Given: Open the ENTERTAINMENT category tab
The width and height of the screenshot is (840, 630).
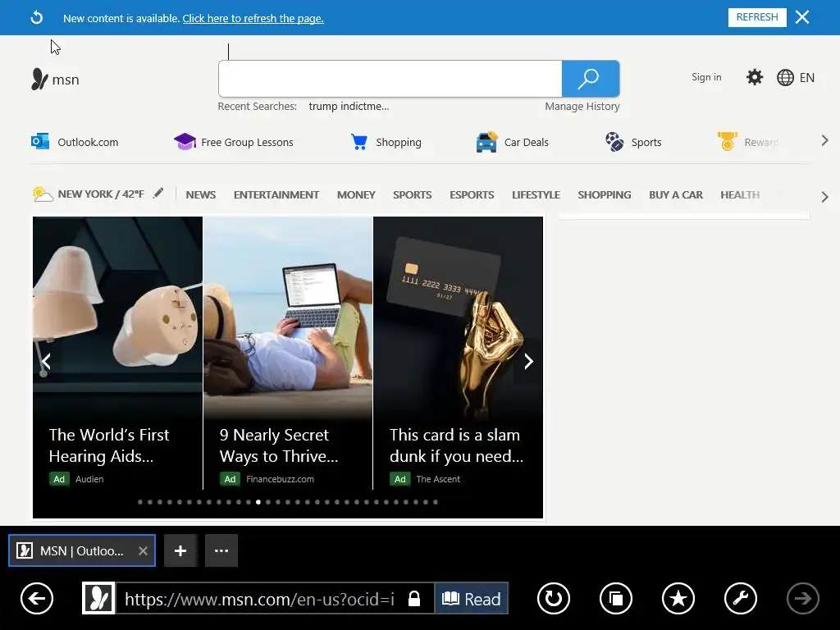Looking at the screenshot, I should [276, 195].
